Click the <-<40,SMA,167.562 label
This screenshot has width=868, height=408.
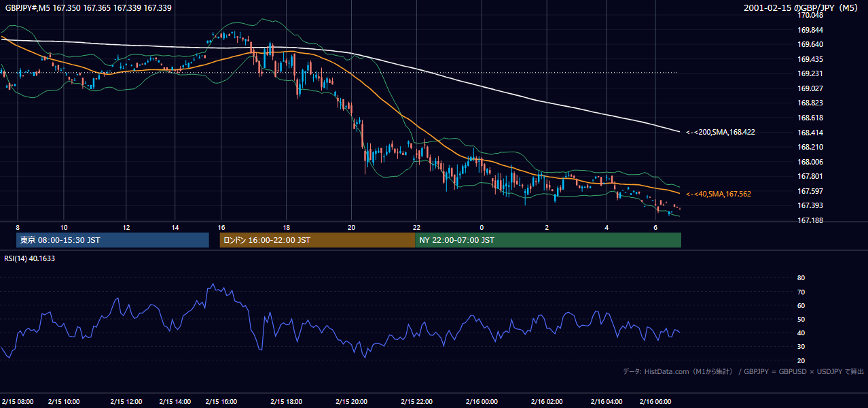718,194
